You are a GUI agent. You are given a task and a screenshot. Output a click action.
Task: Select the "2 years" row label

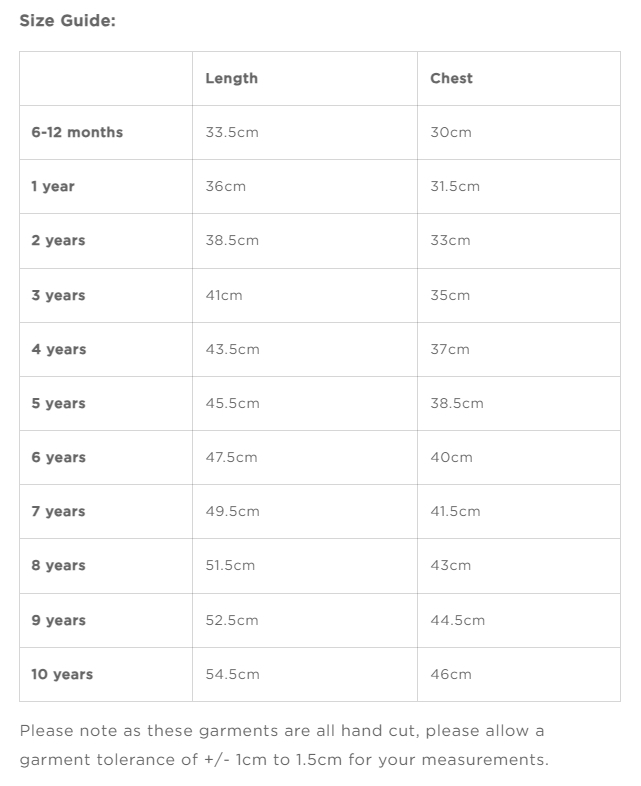pyautogui.click(x=58, y=240)
